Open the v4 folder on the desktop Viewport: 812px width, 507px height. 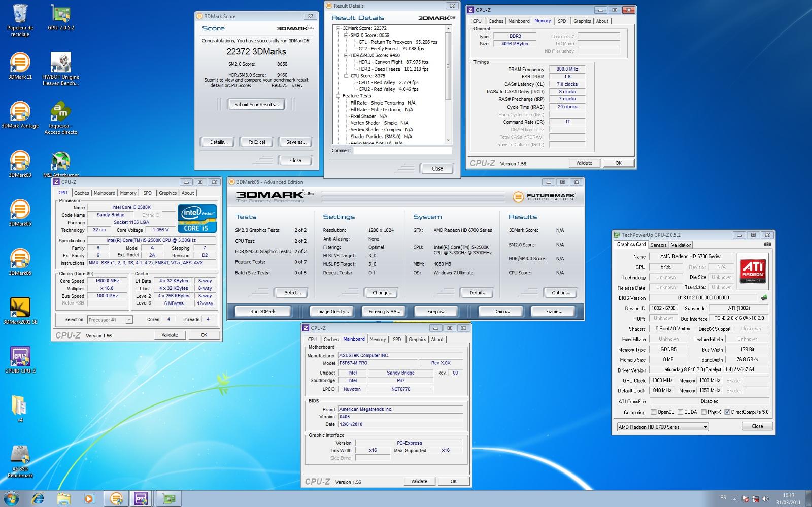pyautogui.click(x=20, y=409)
